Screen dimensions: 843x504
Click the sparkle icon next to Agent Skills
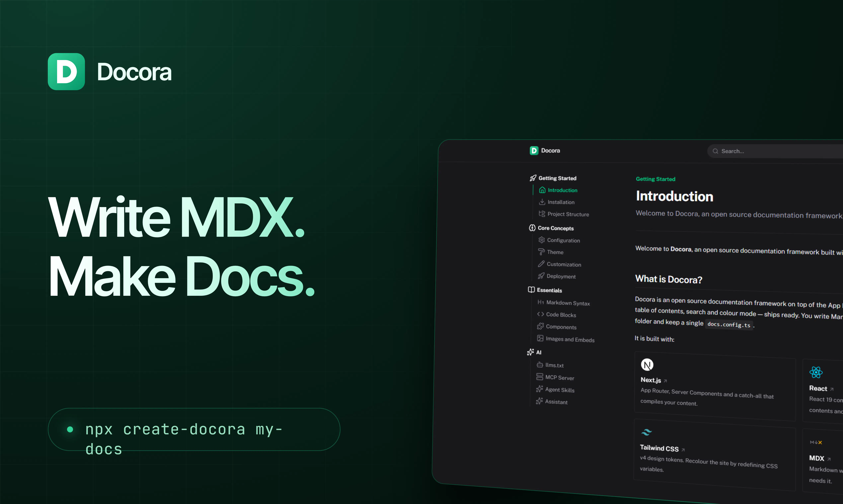click(x=539, y=389)
